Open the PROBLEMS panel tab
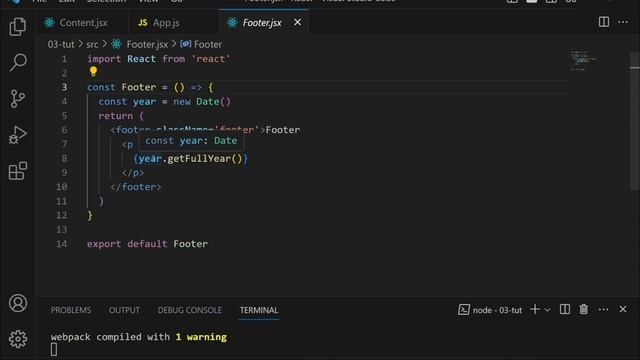 point(71,310)
